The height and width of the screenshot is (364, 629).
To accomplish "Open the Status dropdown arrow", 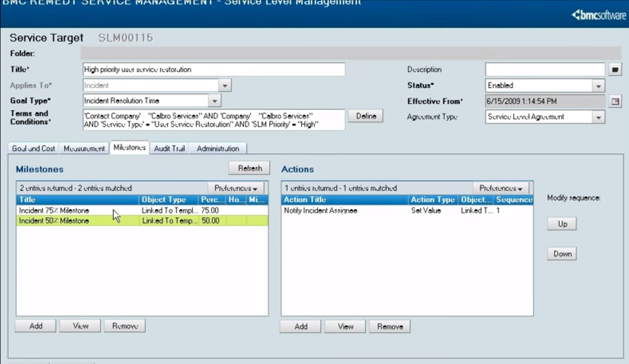I will tap(598, 86).
